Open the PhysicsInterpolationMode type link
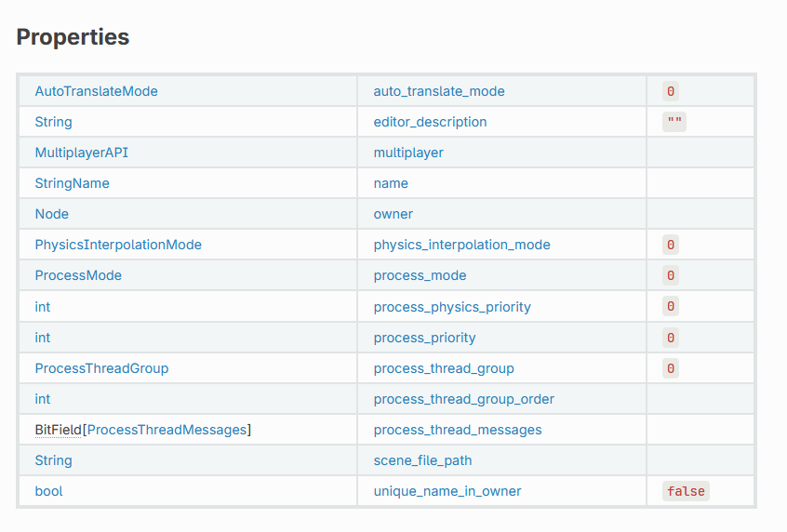This screenshot has width=787, height=532. [x=118, y=245]
